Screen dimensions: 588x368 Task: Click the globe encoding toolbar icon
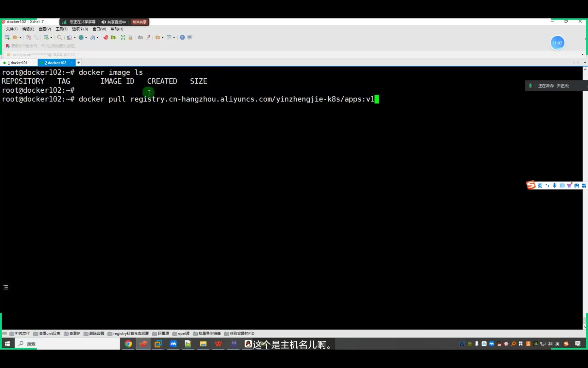81,37
